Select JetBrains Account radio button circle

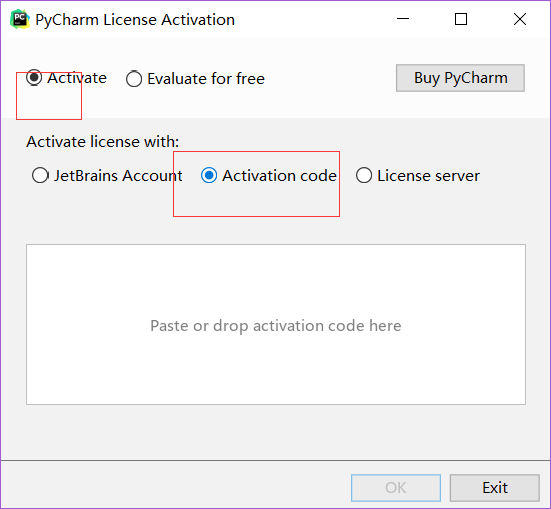point(40,175)
